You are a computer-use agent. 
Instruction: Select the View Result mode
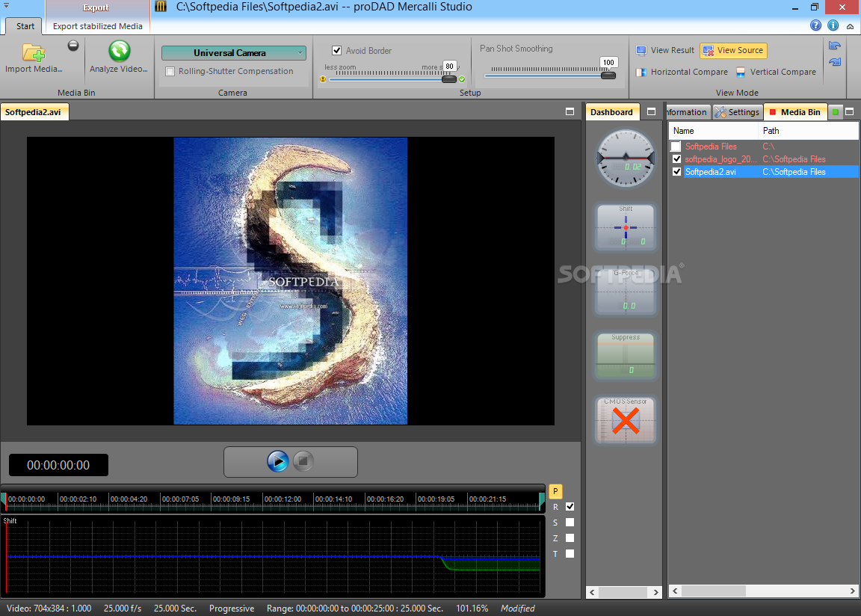click(x=665, y=50)
